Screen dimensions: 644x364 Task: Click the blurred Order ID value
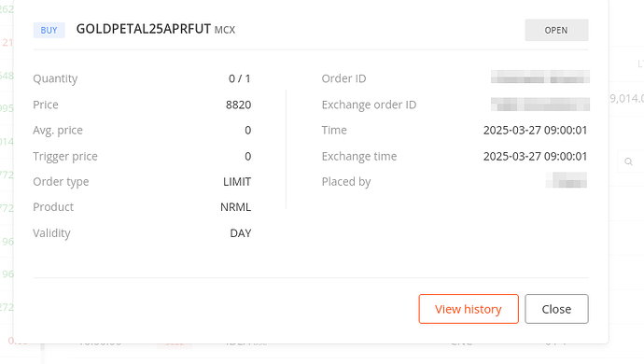click(540, 77)
